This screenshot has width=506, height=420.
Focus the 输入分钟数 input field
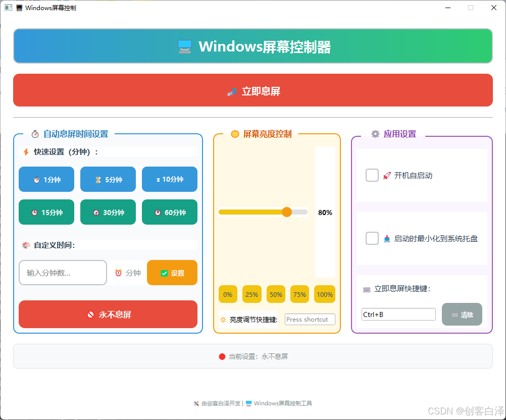63,273
